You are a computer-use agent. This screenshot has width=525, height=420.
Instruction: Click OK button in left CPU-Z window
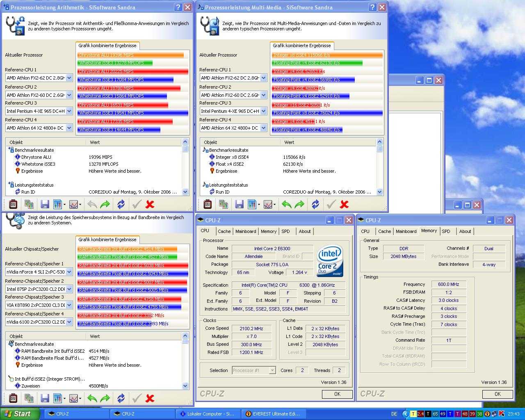[x=337, y=394]
